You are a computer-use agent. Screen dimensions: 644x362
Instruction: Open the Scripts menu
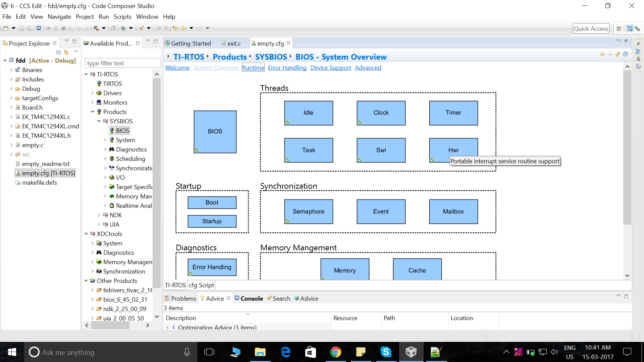tap(122, 16)
